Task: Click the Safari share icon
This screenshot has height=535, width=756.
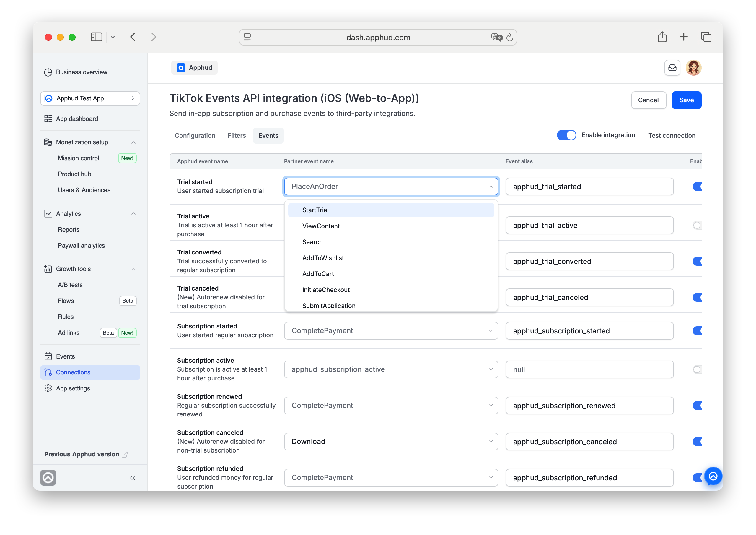Action: point(662,37)
